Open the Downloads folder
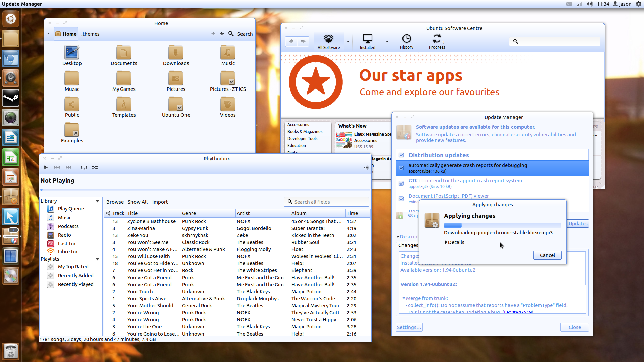This screenshot has height=362, width=644. click(176, 56)
